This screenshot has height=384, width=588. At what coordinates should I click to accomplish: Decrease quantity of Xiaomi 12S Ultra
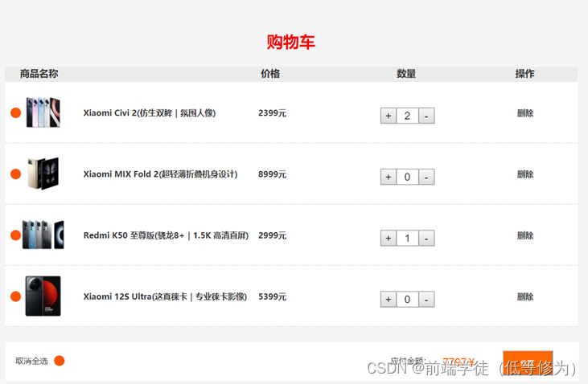[x=426, y=300]
